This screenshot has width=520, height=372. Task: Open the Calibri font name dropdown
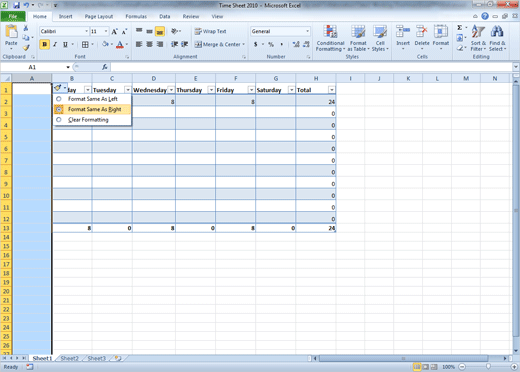point(86,31)
